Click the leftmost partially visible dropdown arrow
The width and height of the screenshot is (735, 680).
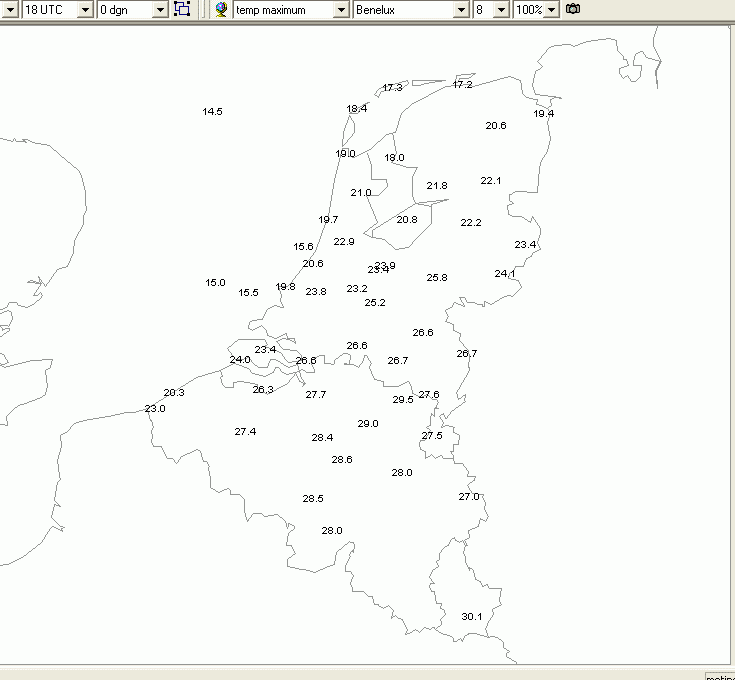(x=10, y=9)
